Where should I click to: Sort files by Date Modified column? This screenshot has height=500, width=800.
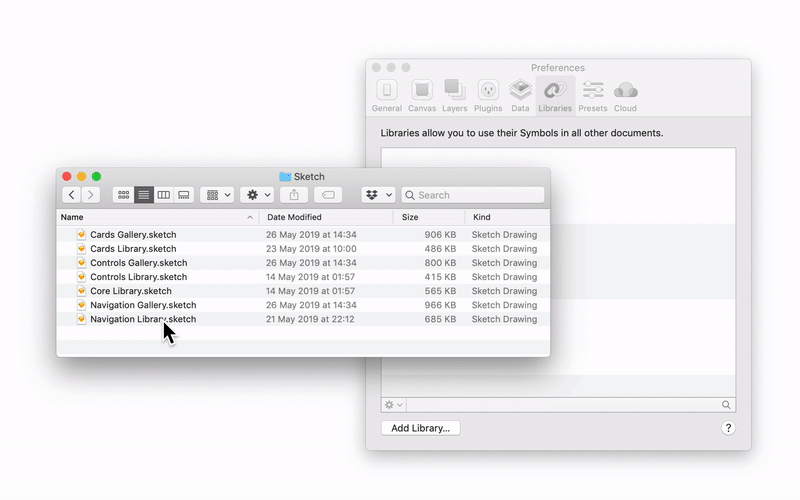coord(326,217)
